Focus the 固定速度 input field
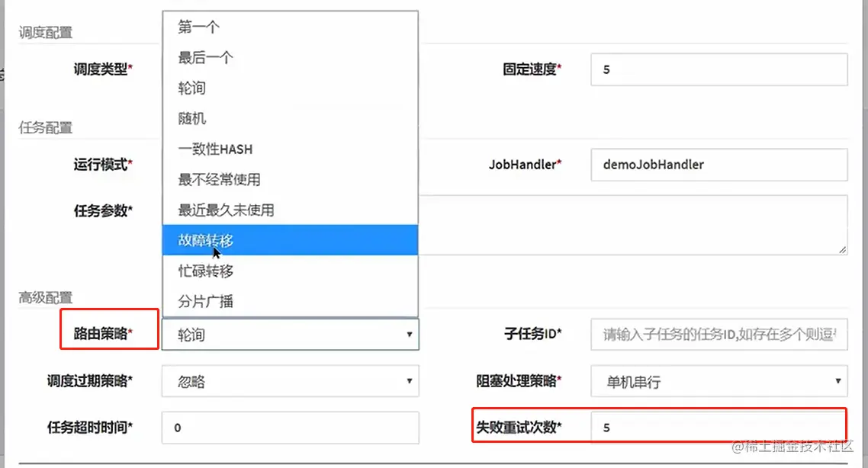The width and height of the screenshot is (868, 468). (719, 69)
